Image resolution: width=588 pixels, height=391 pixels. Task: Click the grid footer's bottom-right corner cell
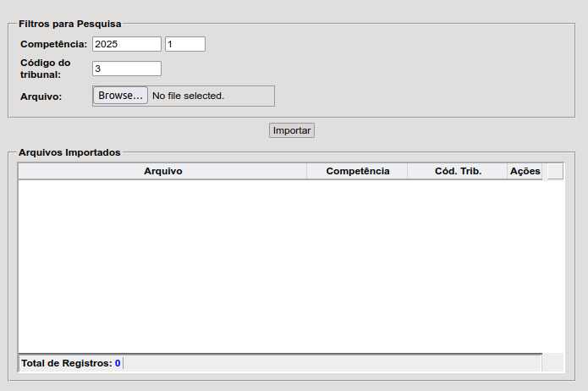(x=552, y=362)
